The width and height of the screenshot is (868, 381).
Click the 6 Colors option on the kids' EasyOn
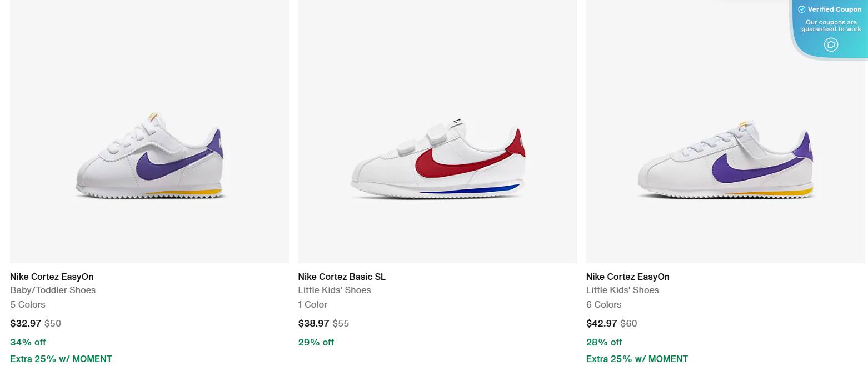pyautogui.click(x=603, y=304)
